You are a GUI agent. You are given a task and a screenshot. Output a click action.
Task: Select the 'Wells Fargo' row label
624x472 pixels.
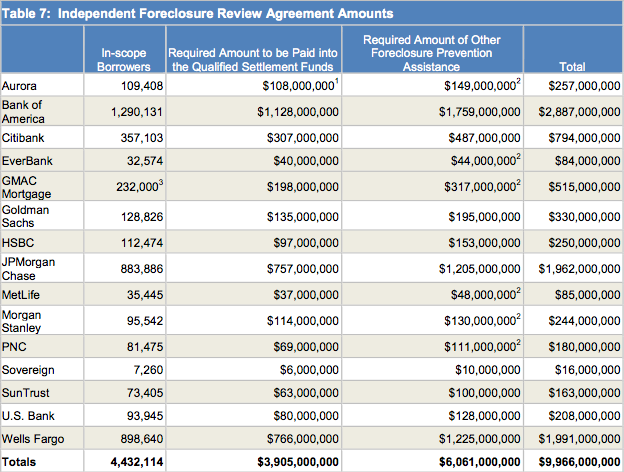pos(33,439)
